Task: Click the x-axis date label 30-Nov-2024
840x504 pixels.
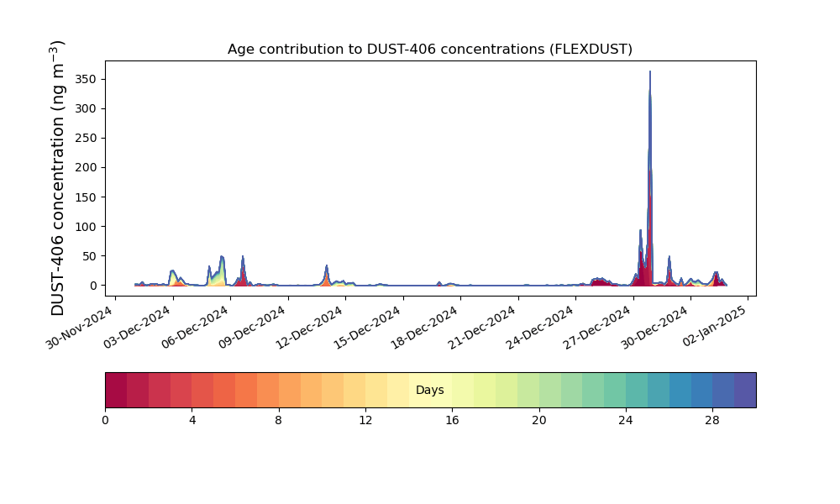Action: pyautogui.click(x=79, y=327)
